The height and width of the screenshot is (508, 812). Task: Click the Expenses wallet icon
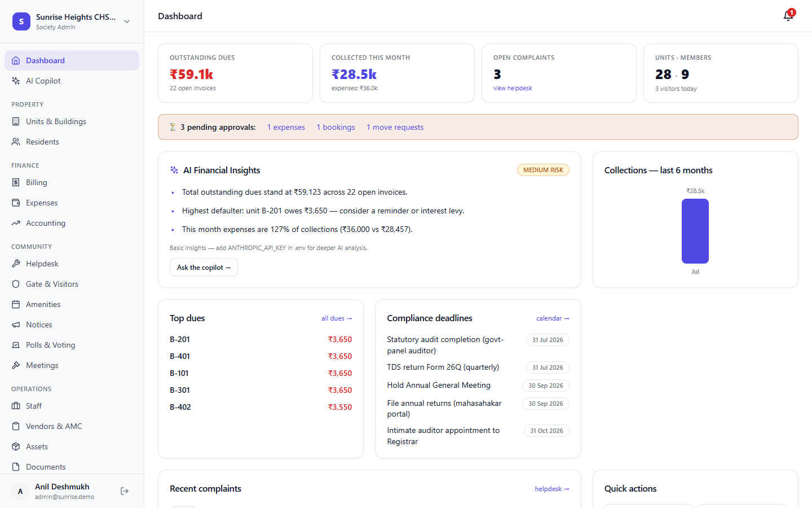[16, 203]
